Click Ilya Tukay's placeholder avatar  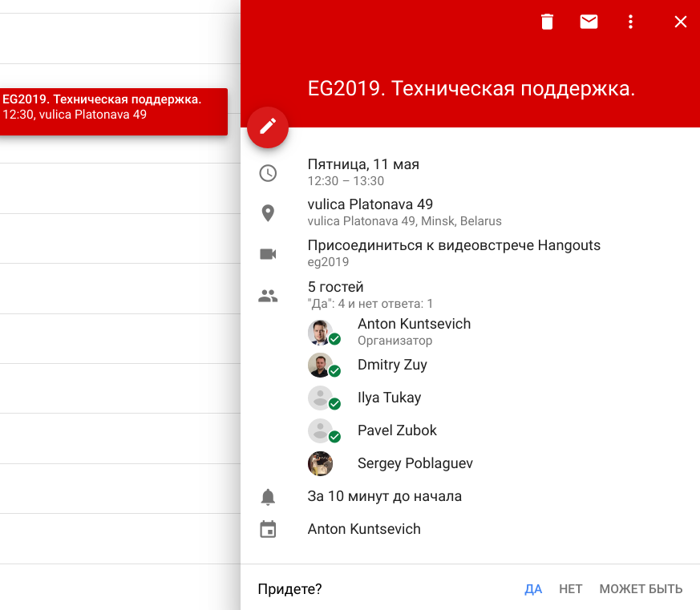(320, 398)
